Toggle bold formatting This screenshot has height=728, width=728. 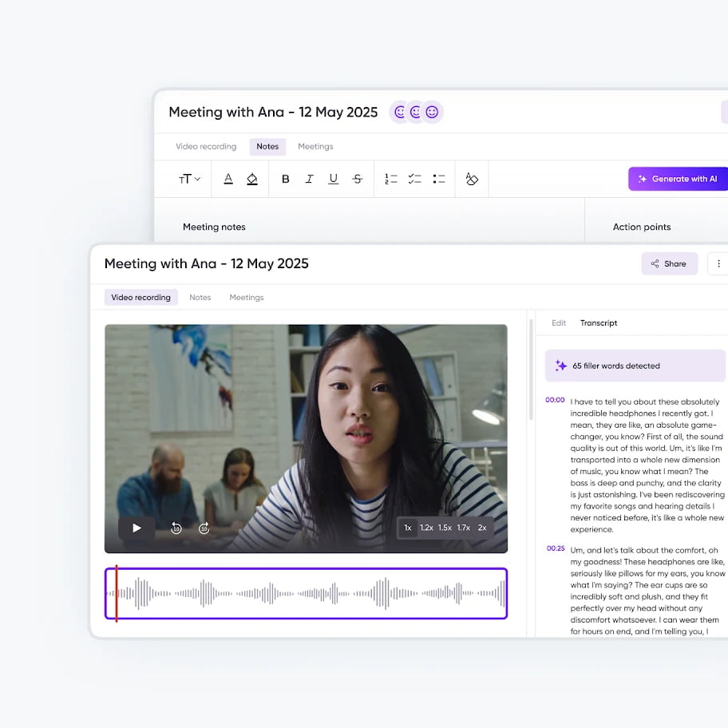tap(286, 179)
